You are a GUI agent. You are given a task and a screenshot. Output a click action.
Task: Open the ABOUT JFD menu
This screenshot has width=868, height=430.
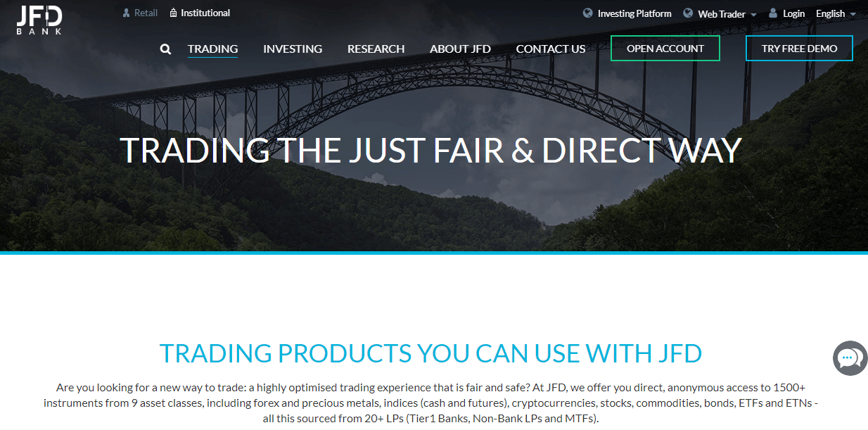tap(460, 49)
